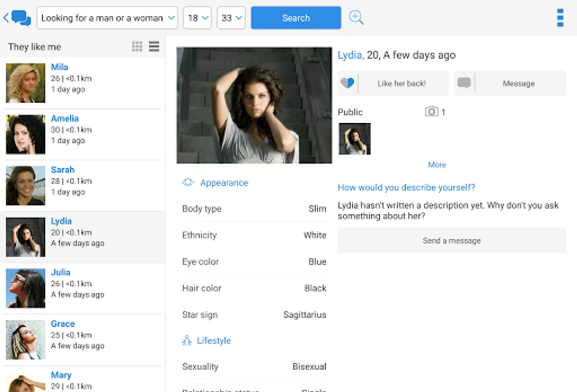Select Amelia's photo in the list
The height and width of the screenshot is (392, 577).
pos(25,134)
